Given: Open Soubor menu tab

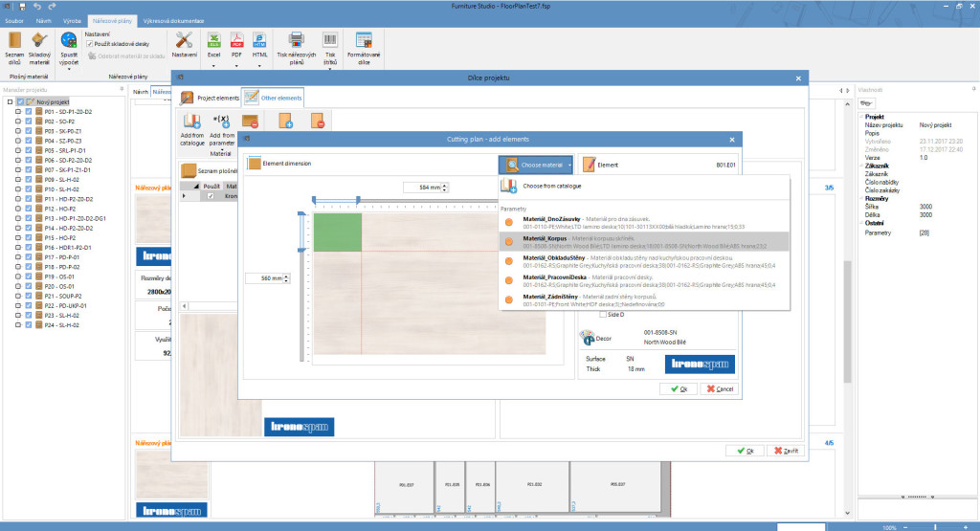Looking at the screenshot, I should [x=14, y=21].
